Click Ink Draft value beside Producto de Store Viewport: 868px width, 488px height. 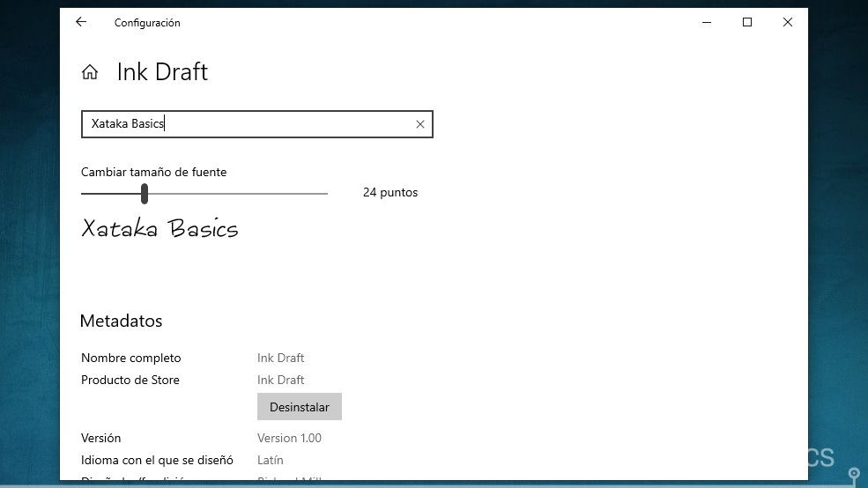280,381
